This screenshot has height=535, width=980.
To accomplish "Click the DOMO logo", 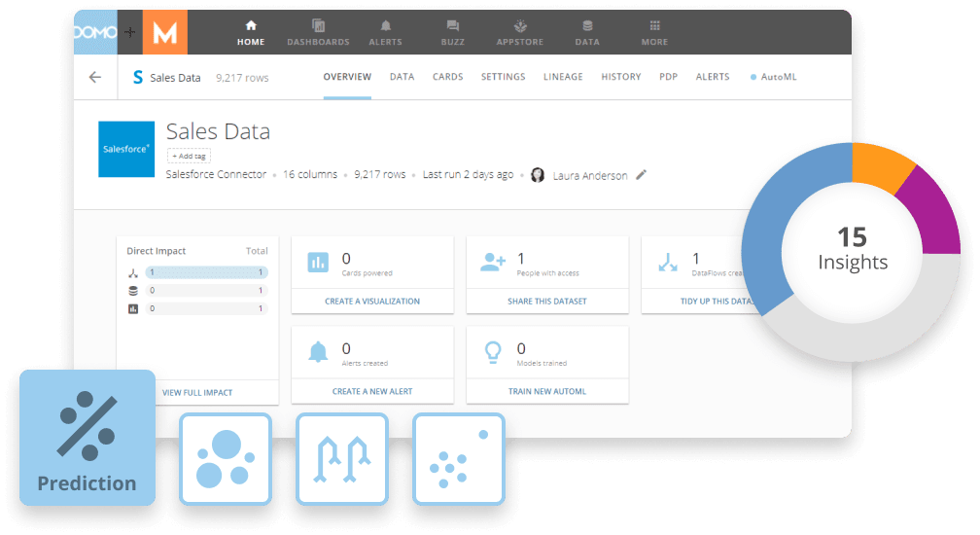I will pyautogui.click(x=95, y=32).
